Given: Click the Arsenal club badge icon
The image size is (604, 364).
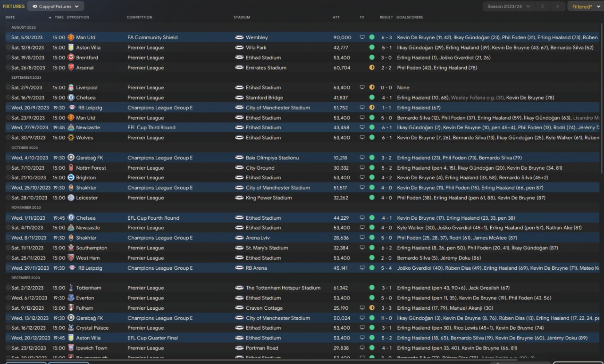Looking at the screenshot, I should [x=71, y=67].
